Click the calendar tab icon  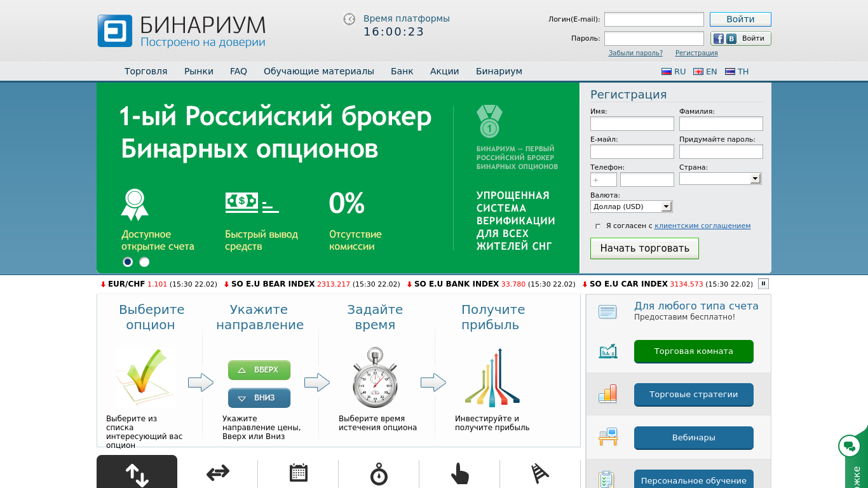coord(298,473)
